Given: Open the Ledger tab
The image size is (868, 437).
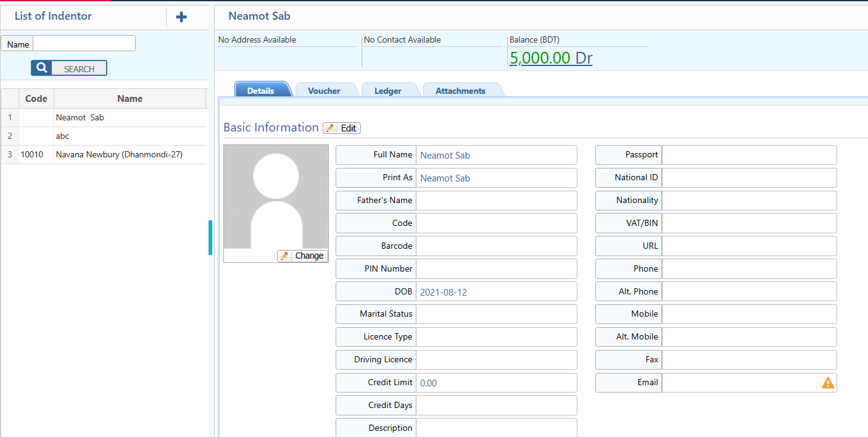Looking at the screenshot, I should (387, 91).
